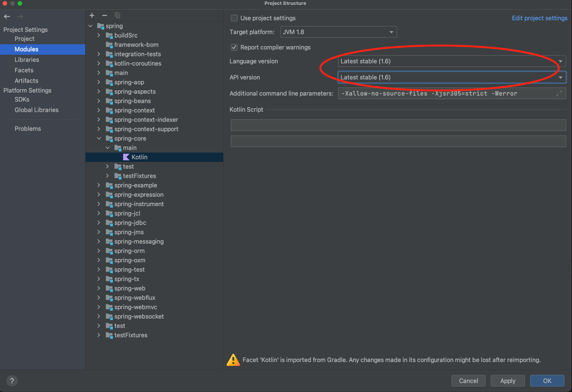This screenshot has width=572, height=392.
Task: Select Modules in the sidebar
Action: click(x=42, y=49)
